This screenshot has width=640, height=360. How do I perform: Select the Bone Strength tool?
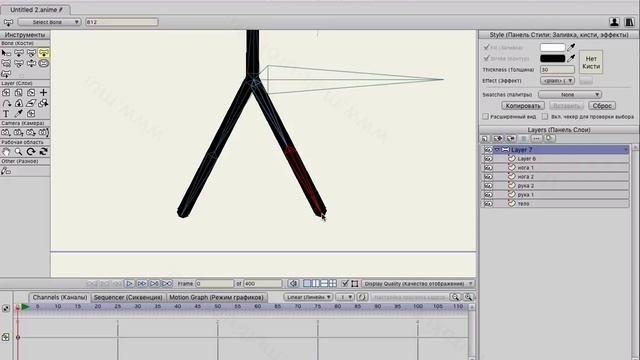click(x=31, y=64)
